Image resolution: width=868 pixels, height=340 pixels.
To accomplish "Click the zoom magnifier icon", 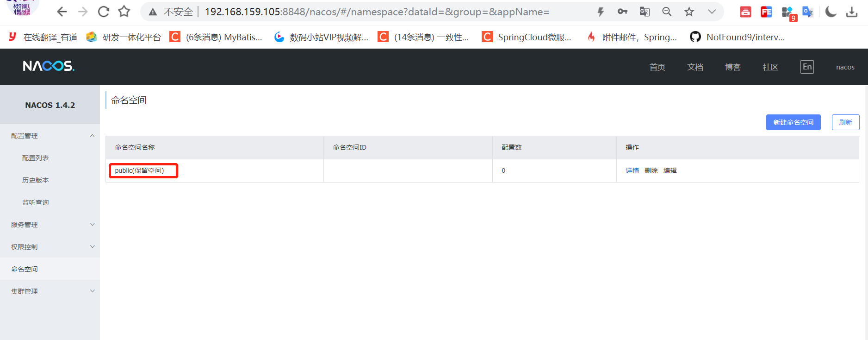I will pos(667,12).
